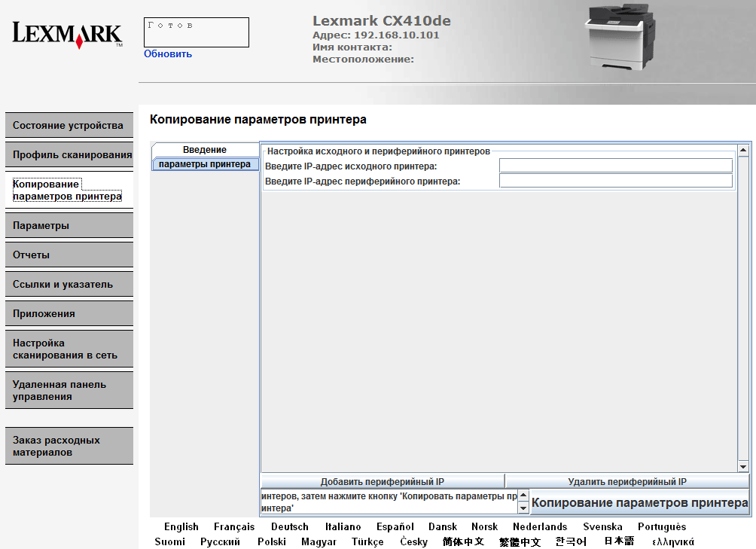This screenshot has height=549, width=756.
Task: Switch language to Česky
Action: pos(413,541)
